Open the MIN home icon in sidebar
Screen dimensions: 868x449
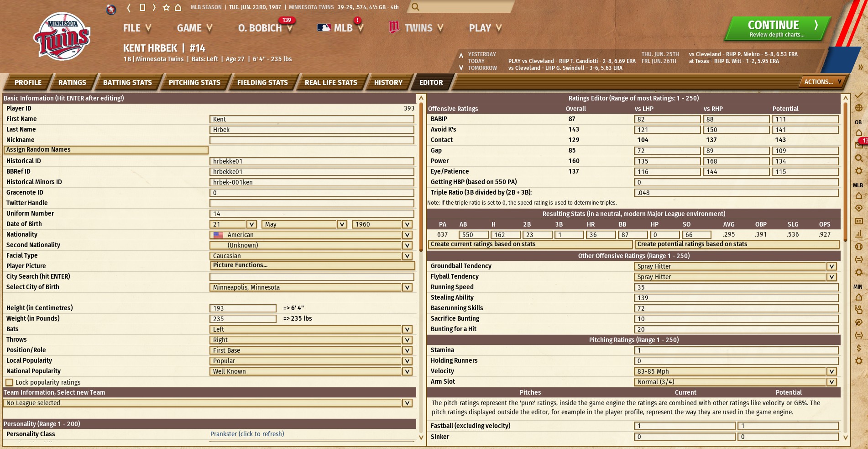(858, 297)
